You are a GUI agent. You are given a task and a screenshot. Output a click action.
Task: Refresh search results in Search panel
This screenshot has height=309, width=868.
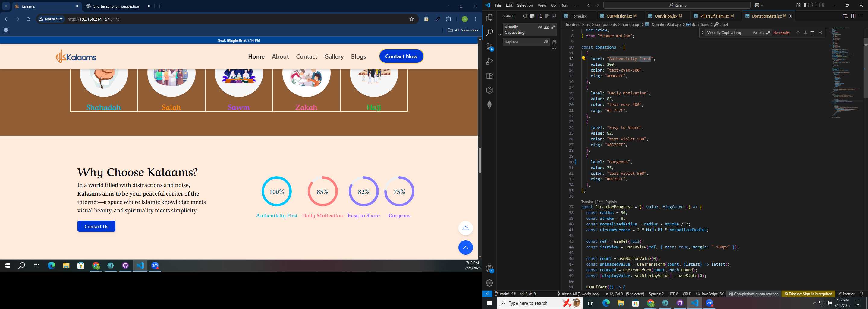point(525,16)
